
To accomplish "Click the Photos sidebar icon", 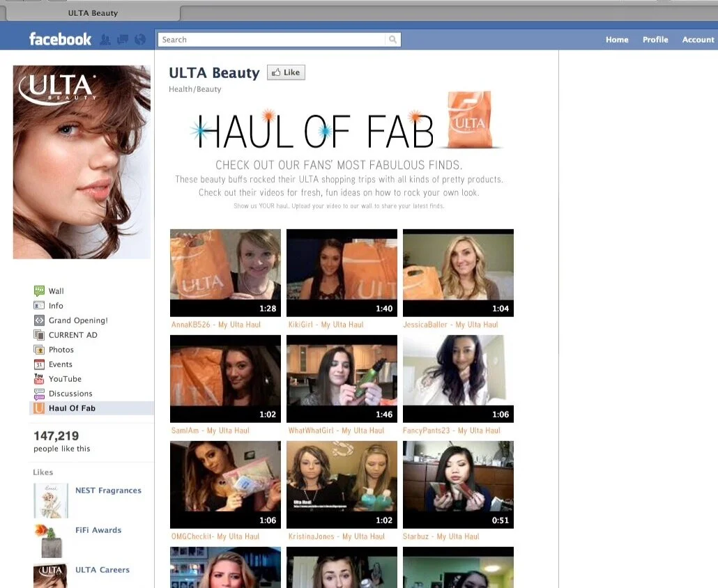I will click(x=39, y=350).
